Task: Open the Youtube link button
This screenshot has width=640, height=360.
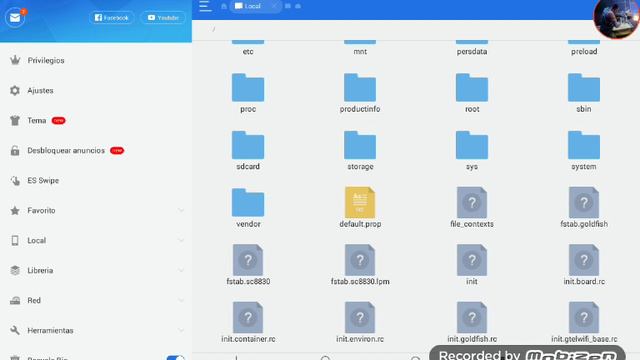Action: (163, 18)
